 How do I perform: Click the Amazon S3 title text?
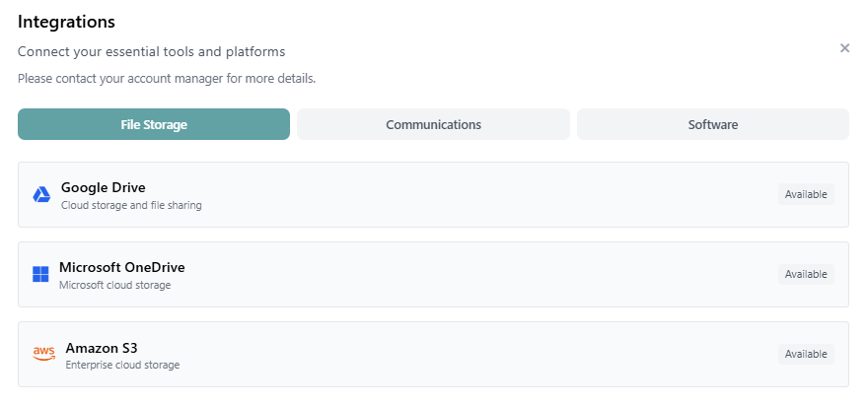pos(102,347)
